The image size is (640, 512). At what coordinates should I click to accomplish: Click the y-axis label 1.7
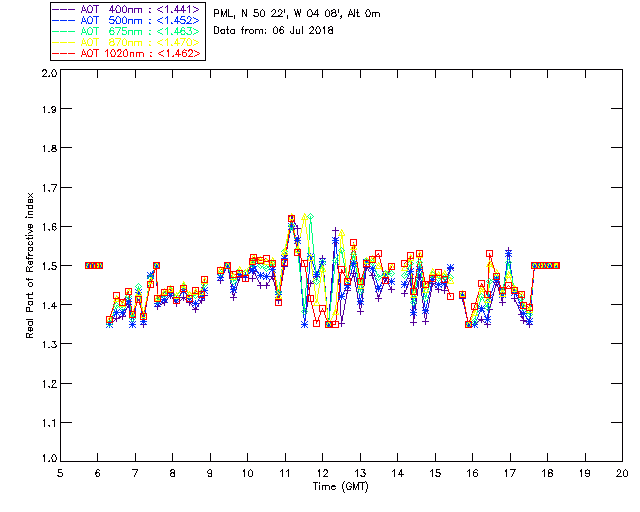click(49, 188)
